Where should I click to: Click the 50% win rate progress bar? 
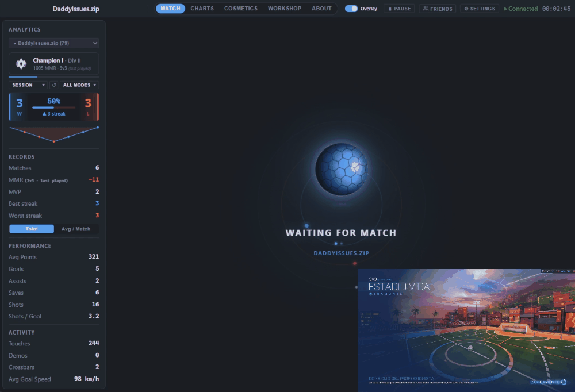click(x=54, y=107)
